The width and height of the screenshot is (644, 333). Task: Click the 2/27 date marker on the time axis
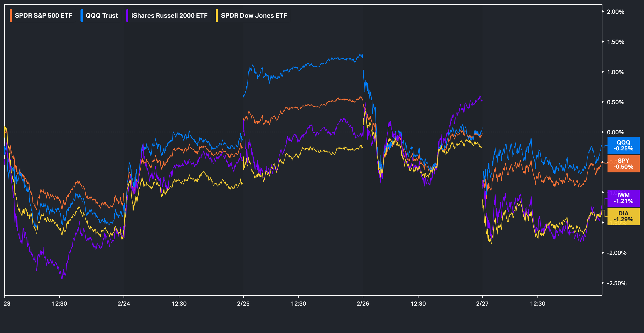[482, 303]
